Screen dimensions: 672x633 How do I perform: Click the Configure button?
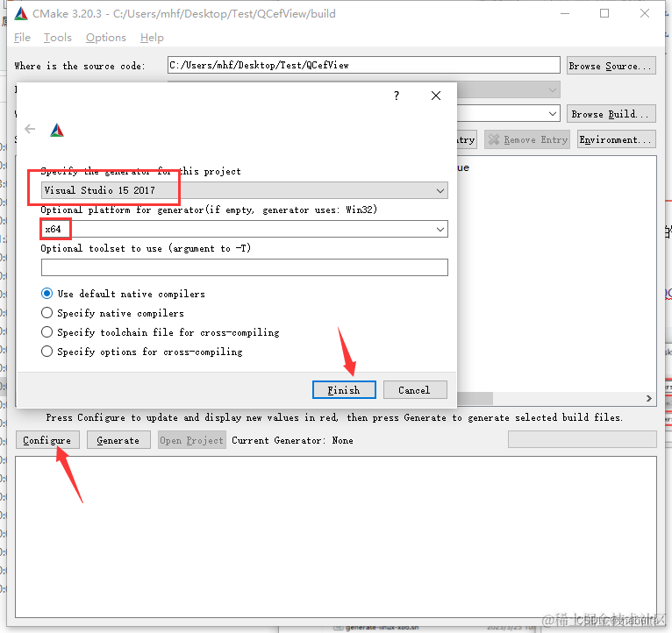click(47, 440)
